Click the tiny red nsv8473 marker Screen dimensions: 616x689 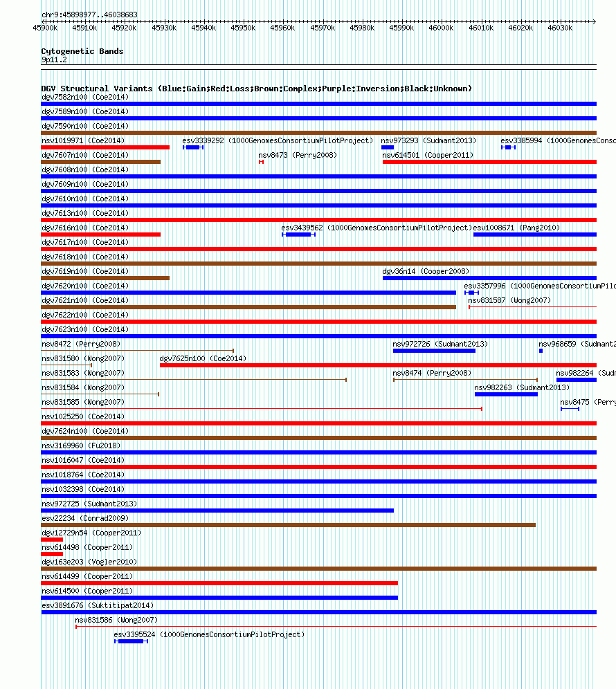pos(261,162)
